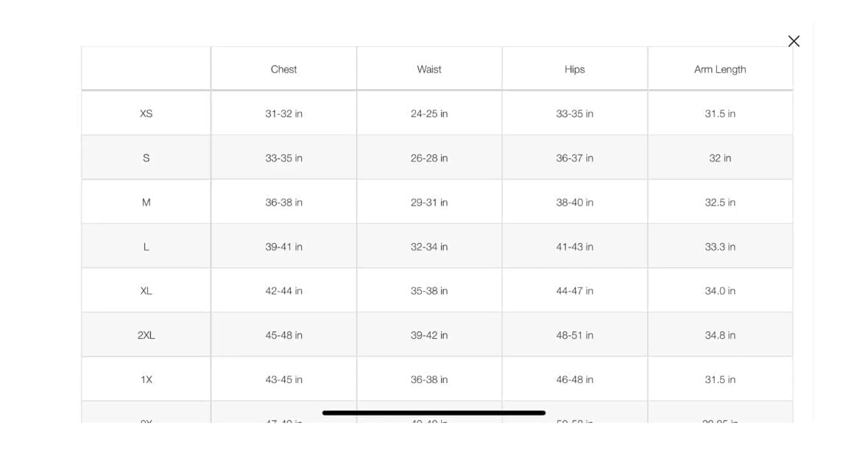
Task: Click the 24-25 in waist cell
Action: point(429,113)
